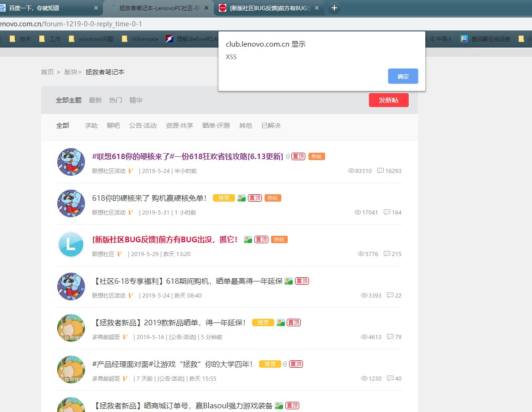Image resolution: width=532 pixels, height=412 pixels.
Task: Open the windows问题 bookmark folder
Action: (91, 39)
